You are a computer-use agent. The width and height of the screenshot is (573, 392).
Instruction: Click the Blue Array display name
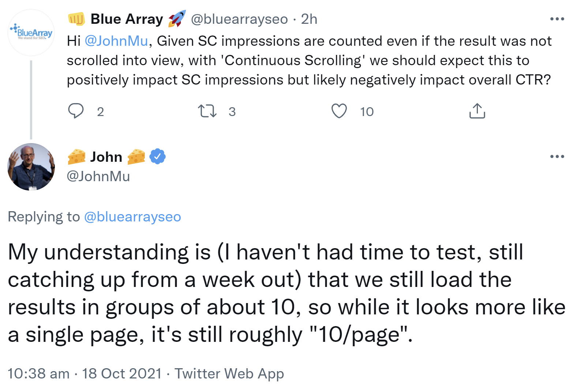tap(127, 19)
